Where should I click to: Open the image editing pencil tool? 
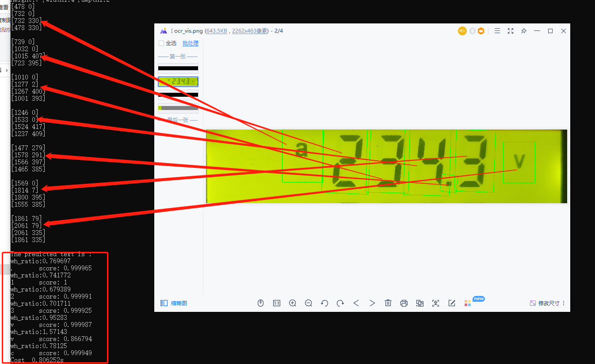tap(452, 303)
